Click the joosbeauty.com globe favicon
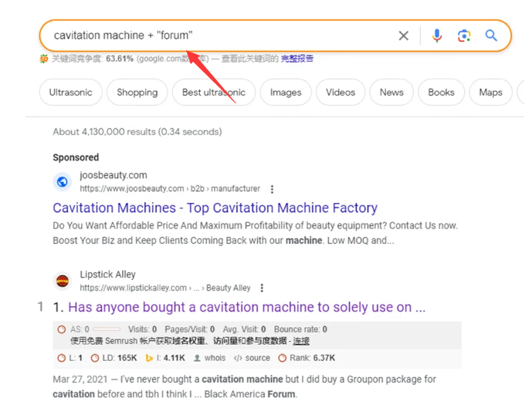This screenshot has width=532, height=415. [x=63, y=182]
